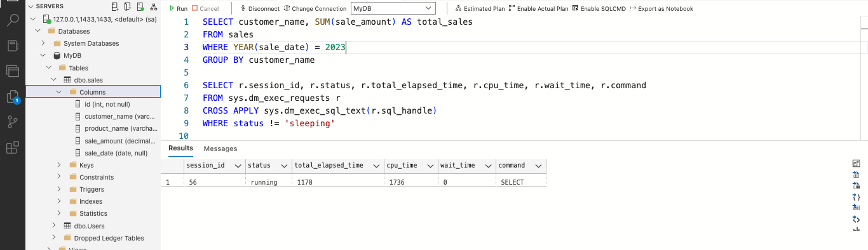Click the result cell showing 1736
The image size is (868, 250).
[x=410, y=182]
